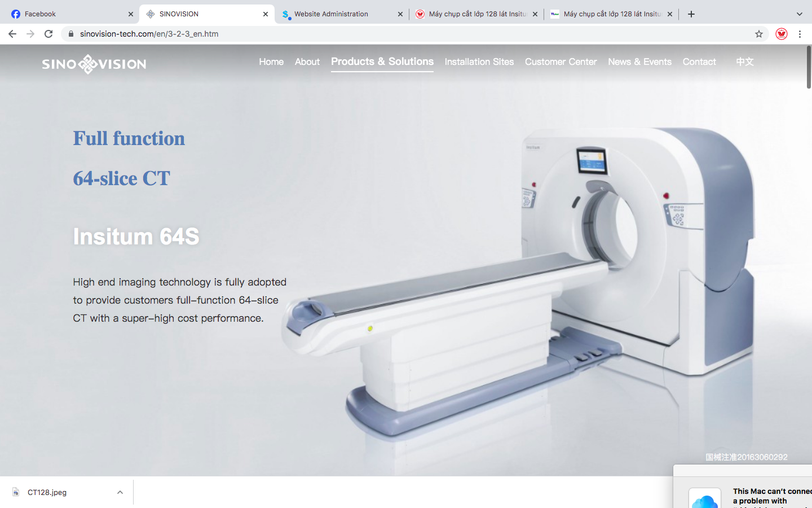Switch site language to 中文
This screenshot has height=508, width=812.
coord(745,62)
